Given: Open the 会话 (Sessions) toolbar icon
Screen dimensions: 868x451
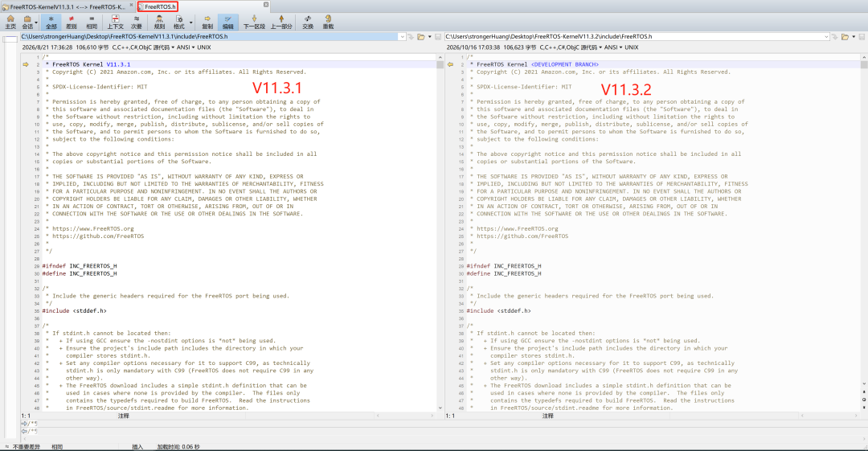Looking at the screenshot, I should click(27, 23).
